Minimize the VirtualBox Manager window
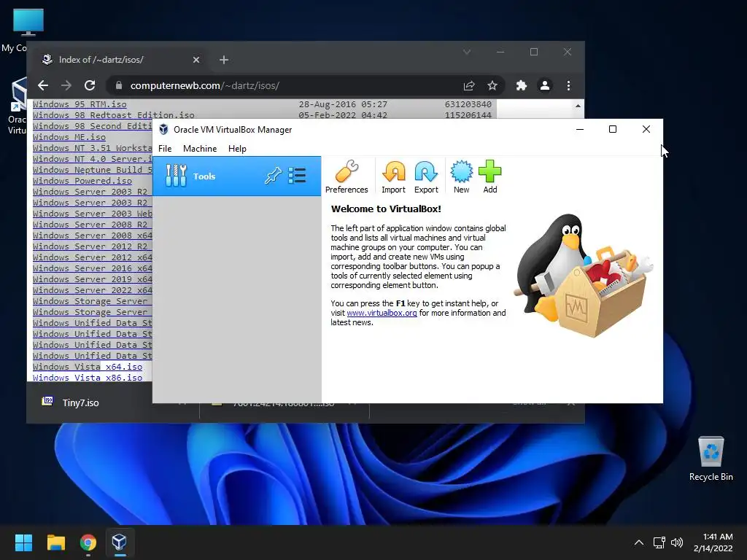 point(580,130)
